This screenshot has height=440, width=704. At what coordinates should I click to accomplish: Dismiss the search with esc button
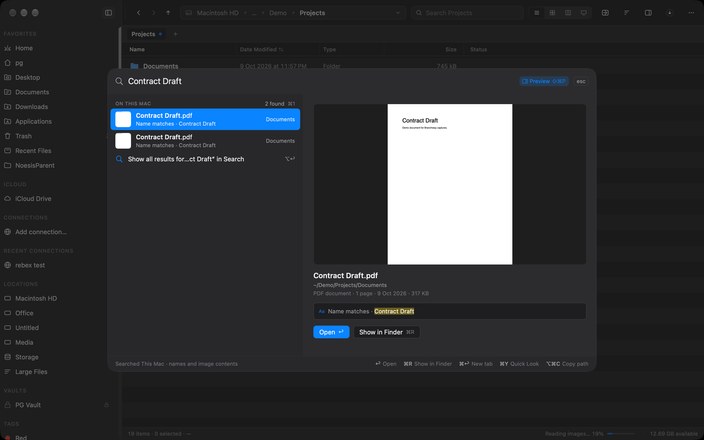coord(581,81)
